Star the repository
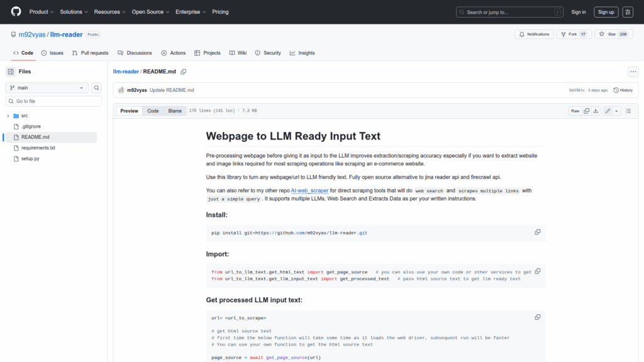This screenshot has height=362, width=644. [614, 34]
